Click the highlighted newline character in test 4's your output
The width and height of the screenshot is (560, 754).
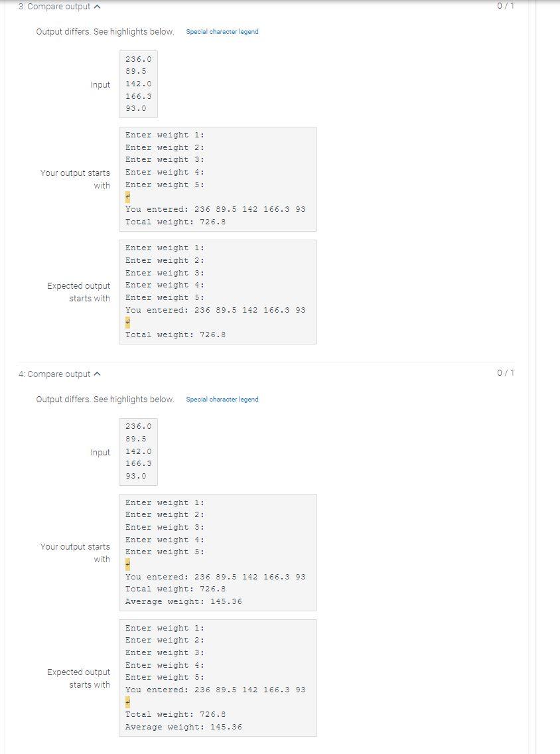point(127,564)
